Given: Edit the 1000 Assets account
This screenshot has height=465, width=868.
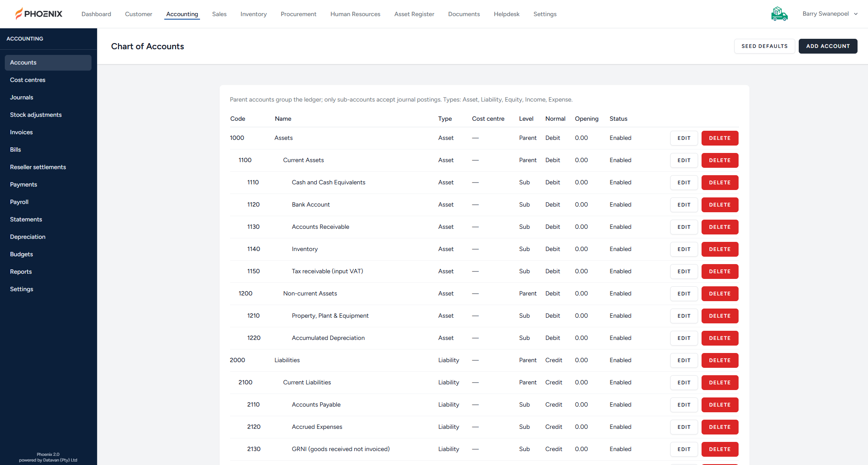Looking at the screenshot, I should 684,138.
